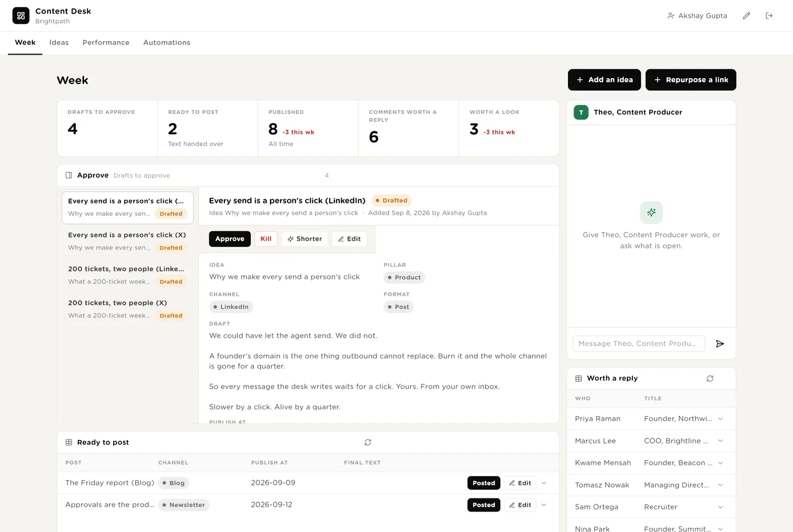Expand The Friday report row
Screen dimensions: 793x532
[x=544, y=483]
